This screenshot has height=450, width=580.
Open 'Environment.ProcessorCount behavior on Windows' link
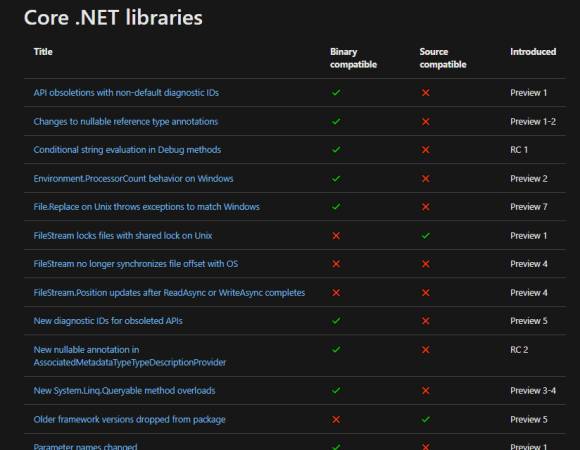133,179
